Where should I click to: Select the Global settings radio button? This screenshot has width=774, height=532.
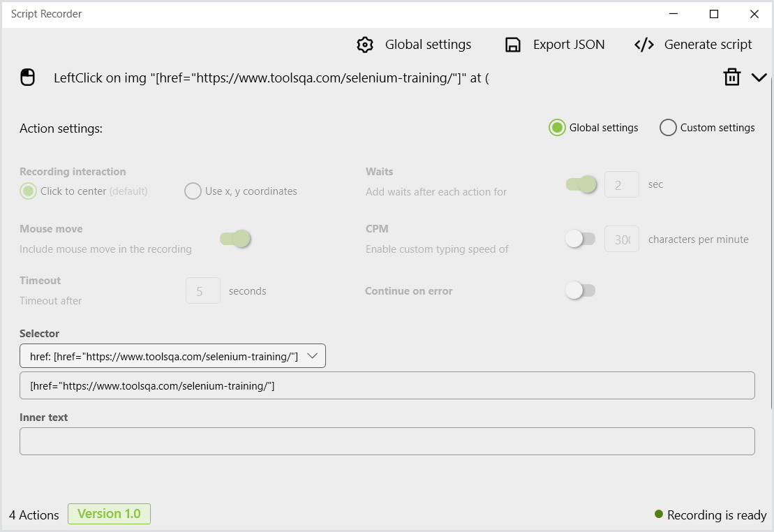point(557,128)
